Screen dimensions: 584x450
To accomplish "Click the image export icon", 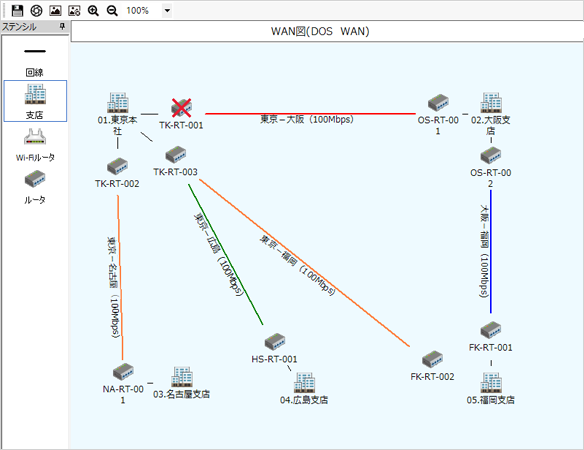I will click(x=55, y=10).
